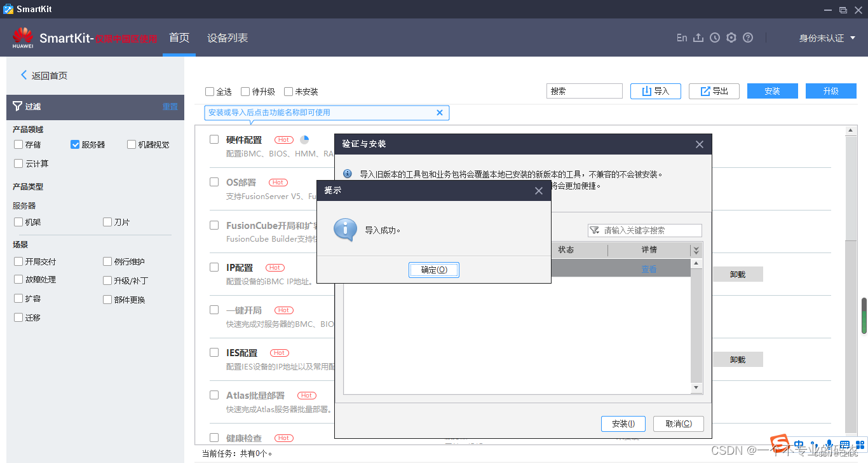Click the main 搜索 search field
This screenshot has height=463, width=868.
[585, 91]
